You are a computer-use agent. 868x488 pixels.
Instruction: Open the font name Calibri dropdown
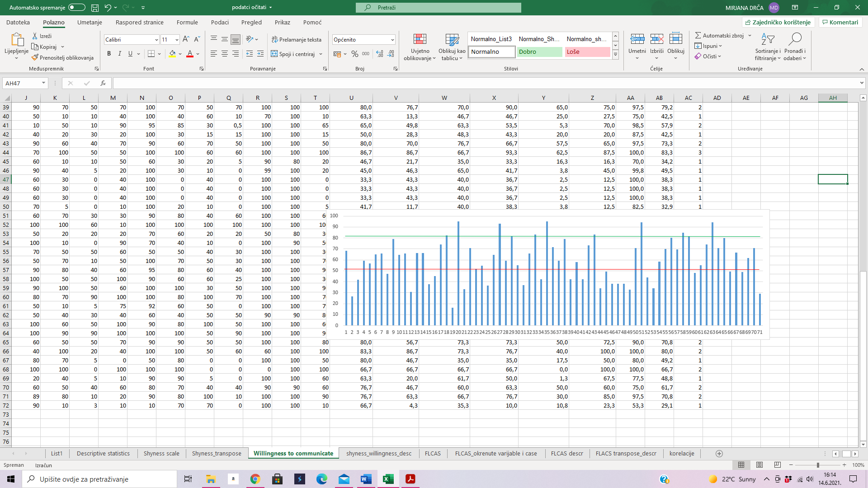click(x=156, y=40)
